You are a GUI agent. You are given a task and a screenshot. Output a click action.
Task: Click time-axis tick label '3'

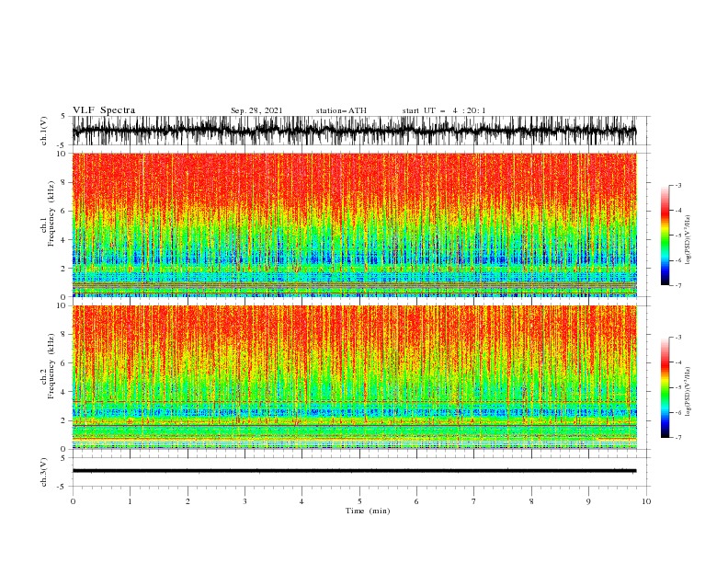(x=245, y=501)
